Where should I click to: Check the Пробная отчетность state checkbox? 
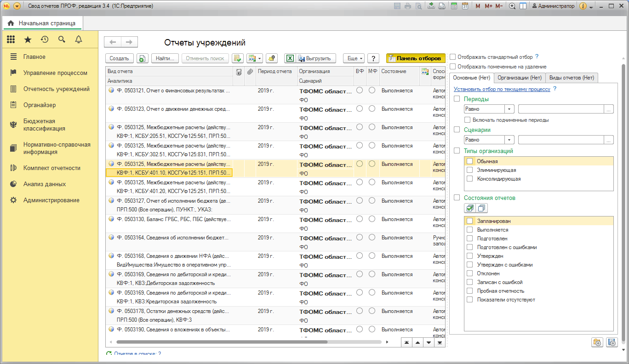(x=469, y=291)
